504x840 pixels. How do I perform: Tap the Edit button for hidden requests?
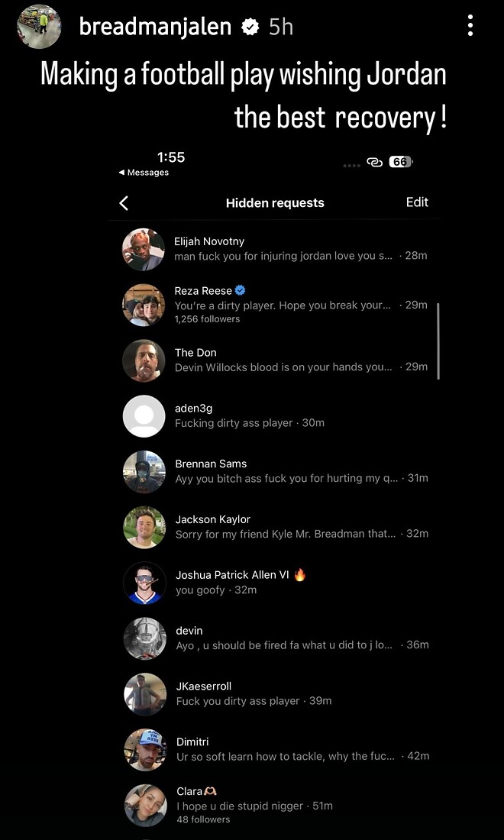coord(417,202)
